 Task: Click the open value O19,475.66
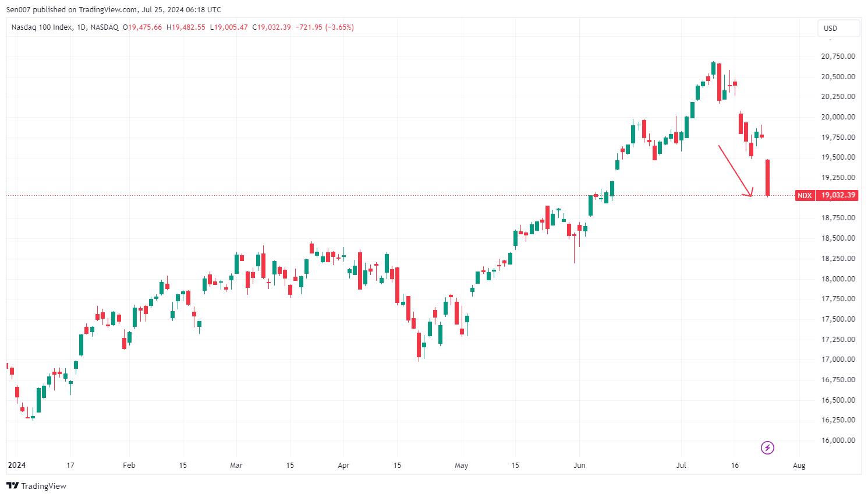click(x=143, y=27)
